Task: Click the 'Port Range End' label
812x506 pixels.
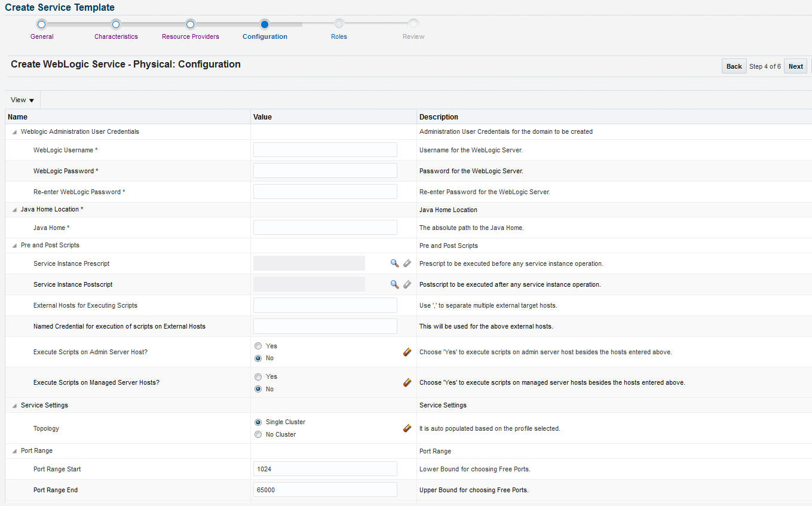Action: coord(56,490)
